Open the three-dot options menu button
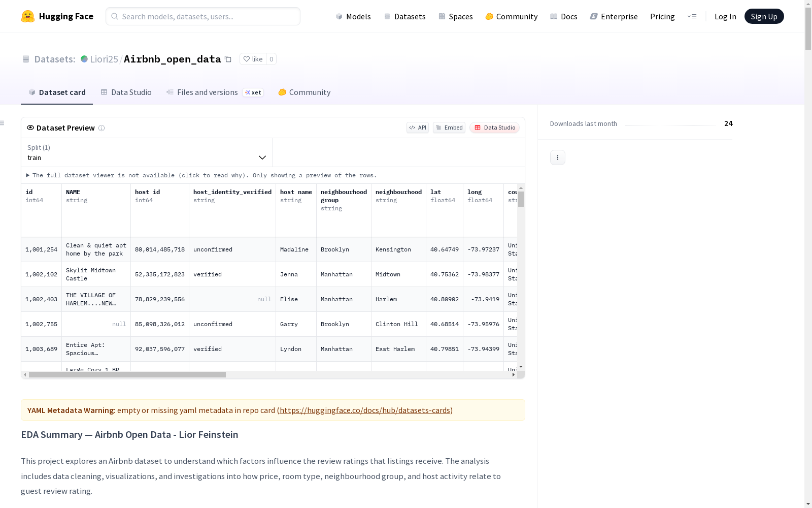This screenshot has width=812, height=508. click(558, 157)
